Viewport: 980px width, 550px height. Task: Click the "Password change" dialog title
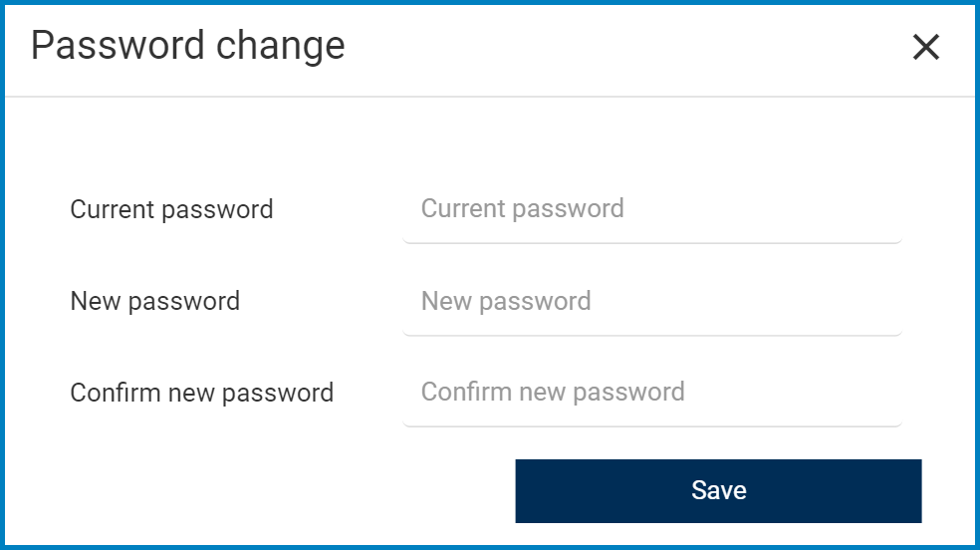click(187, 46)
